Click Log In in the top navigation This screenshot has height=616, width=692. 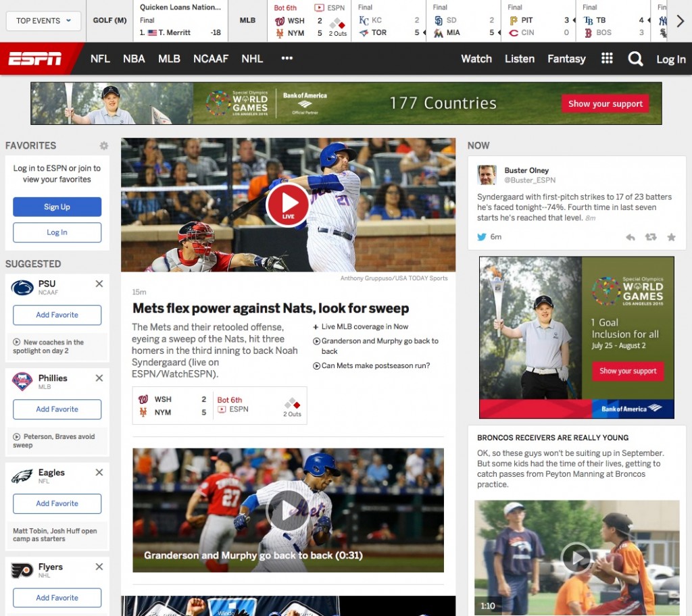click(671, 59)
